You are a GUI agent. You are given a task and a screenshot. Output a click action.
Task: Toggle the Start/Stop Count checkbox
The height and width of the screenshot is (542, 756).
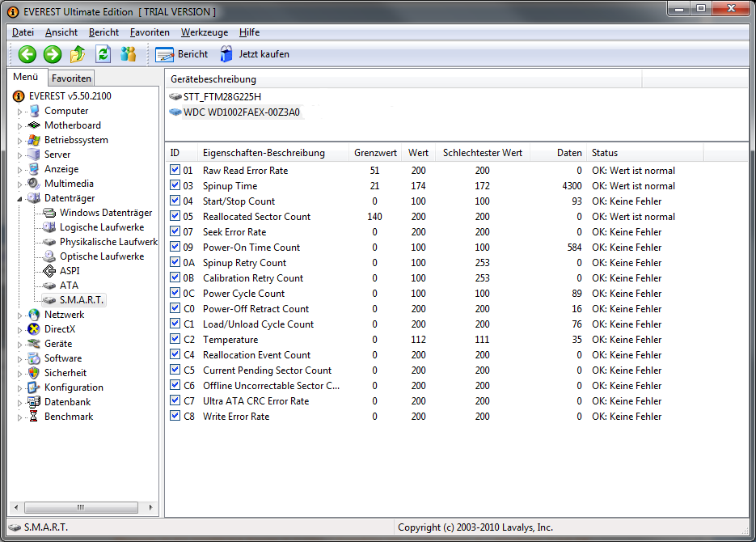pos(175,201)
